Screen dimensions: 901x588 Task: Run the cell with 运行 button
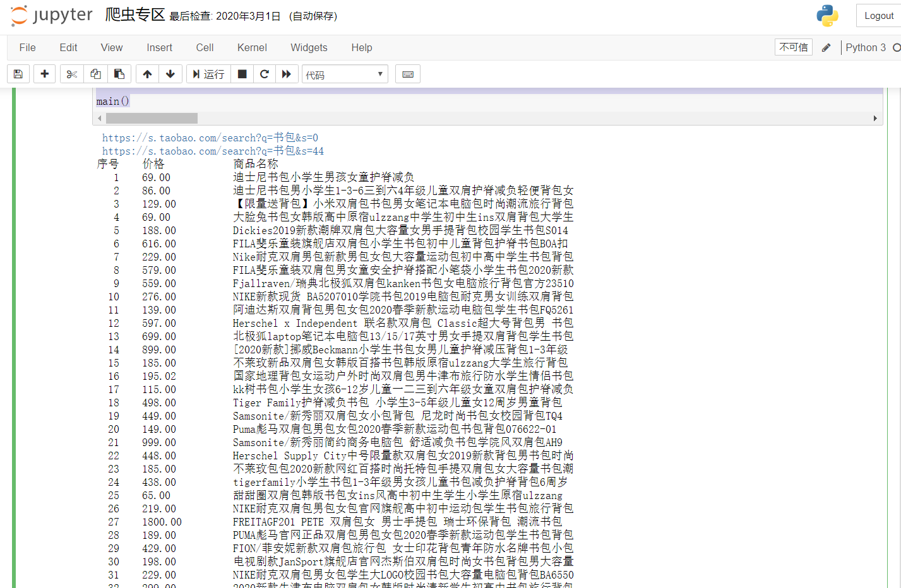pos(208,74)
